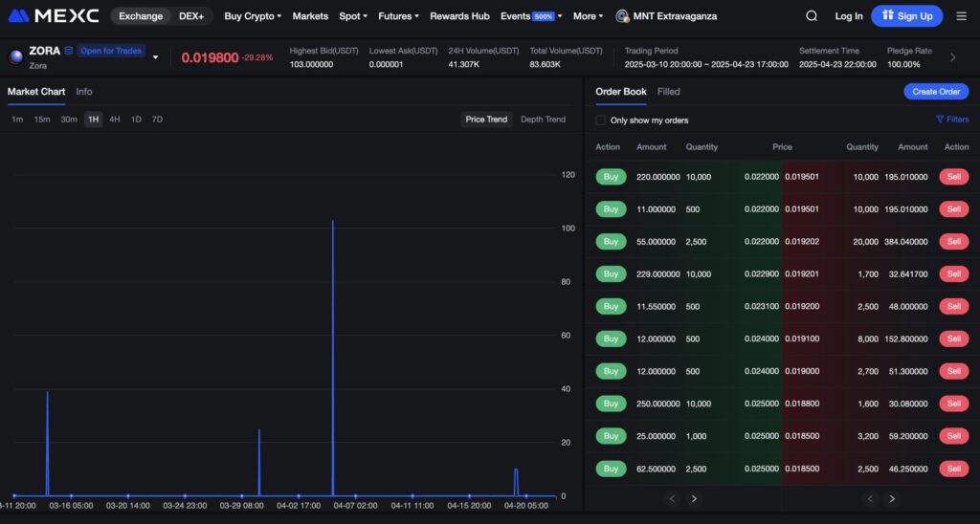The width and height of the screenshot is (980, 524).
Task: Expand the Spot dropdown menu
Action: pyautogui.click(x=353, y=16)
